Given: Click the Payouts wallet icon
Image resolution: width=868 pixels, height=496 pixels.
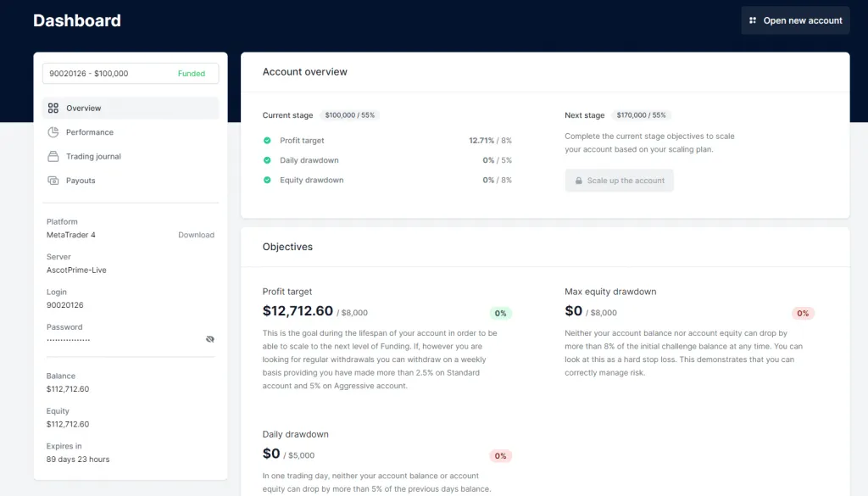Looking at the screenshot, I should click(53, 181).
